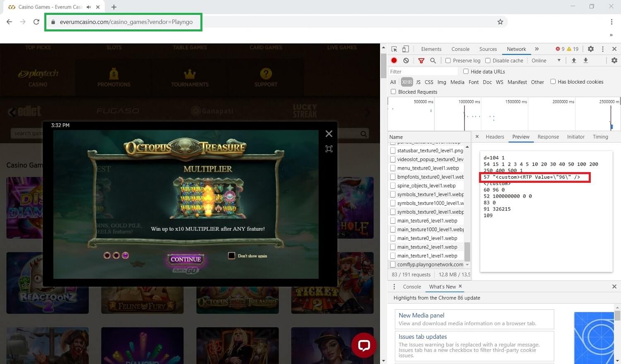Select comflyp.playngonetwork.com request

pyautogui.click(x=426, y=264)
